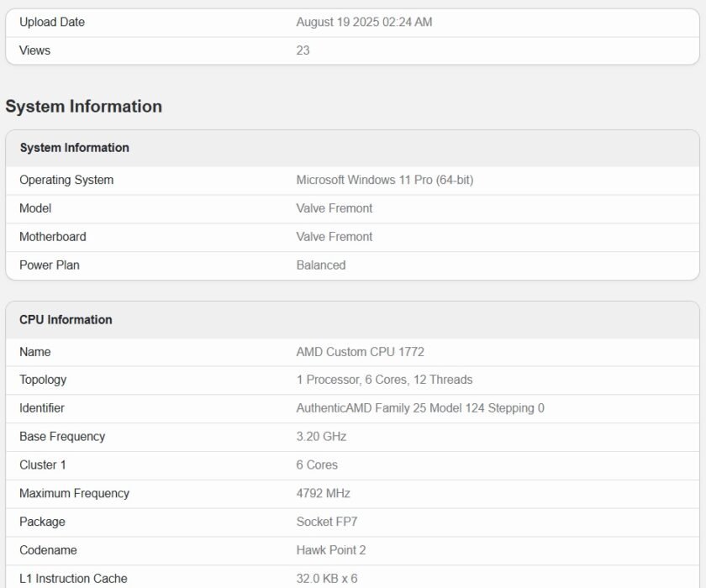The image size is (706, 588).
Task: Click the 'Cluster 1' row label
Action: 42,465
